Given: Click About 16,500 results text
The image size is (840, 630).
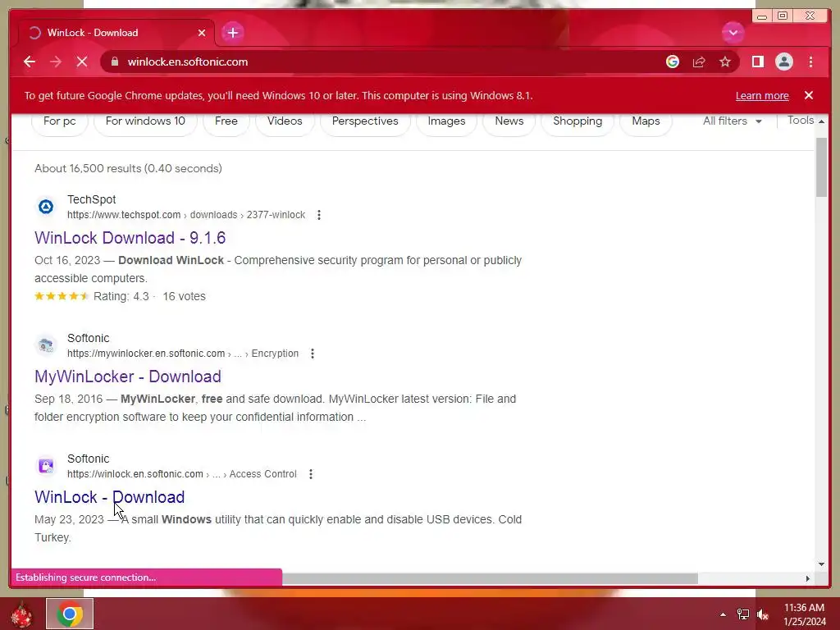Looking at the screenshot, I should [x=128, y=168].
